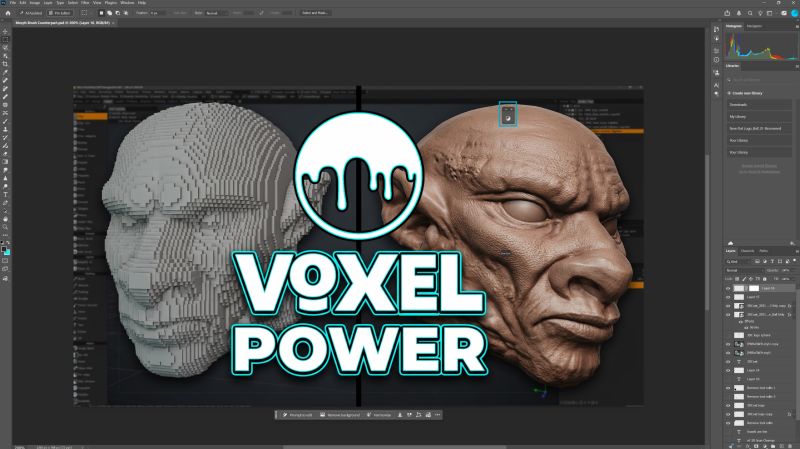Open the Filter menu
Image resolution: width=800 pixels, height=449 pixels.
tap(85, 3)
